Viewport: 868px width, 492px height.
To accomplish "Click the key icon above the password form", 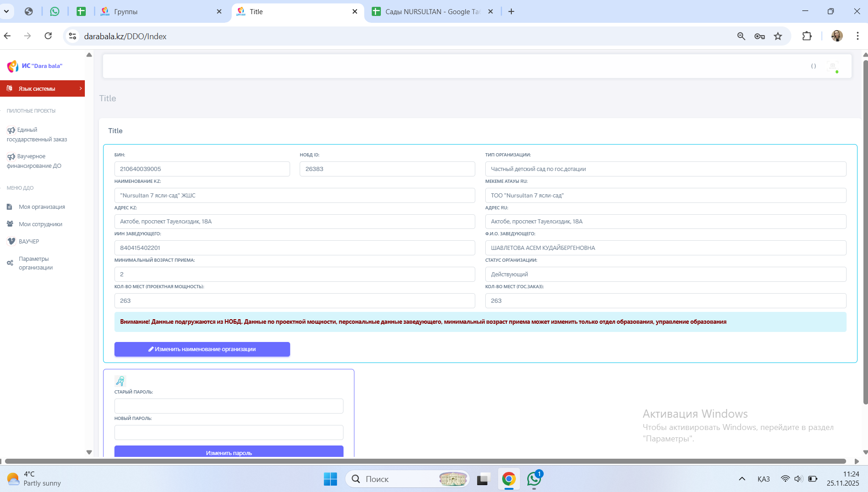I will (120, 381).
